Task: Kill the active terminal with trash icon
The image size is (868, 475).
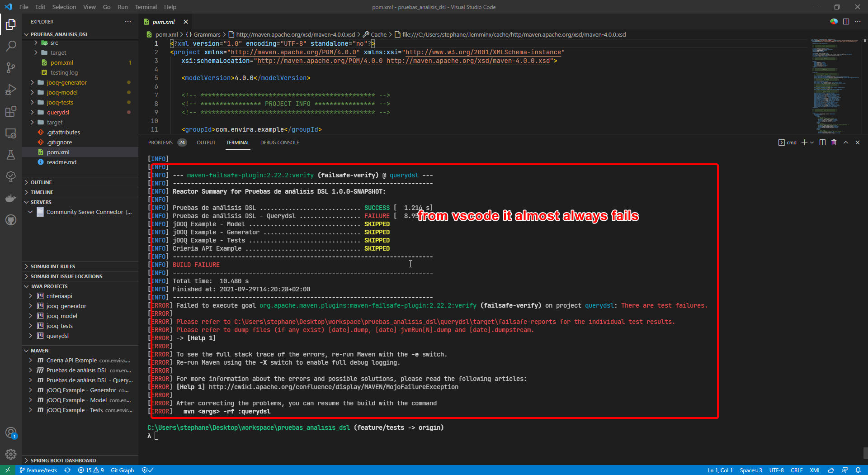Action: (x=834, y=142)
